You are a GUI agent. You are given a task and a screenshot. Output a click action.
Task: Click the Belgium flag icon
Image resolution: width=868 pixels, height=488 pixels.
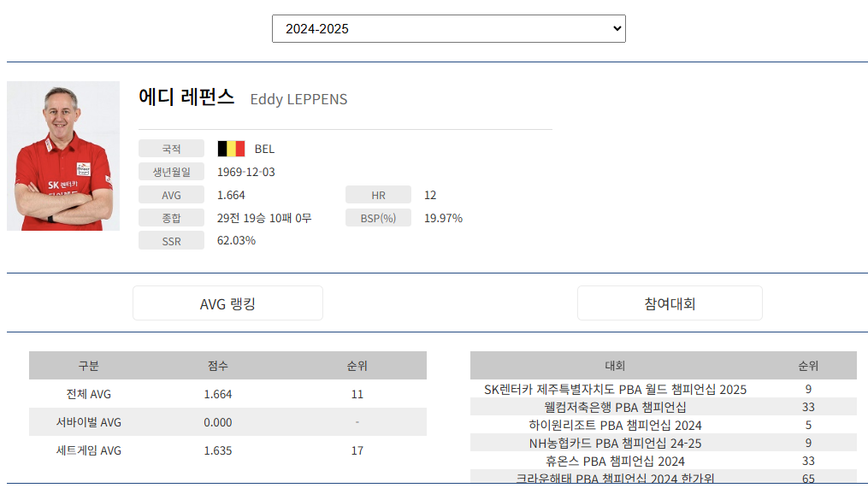[x=231, y=149]
